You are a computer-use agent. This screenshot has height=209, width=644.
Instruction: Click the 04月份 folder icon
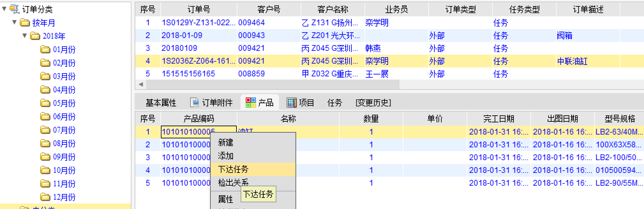pos(45,89)
